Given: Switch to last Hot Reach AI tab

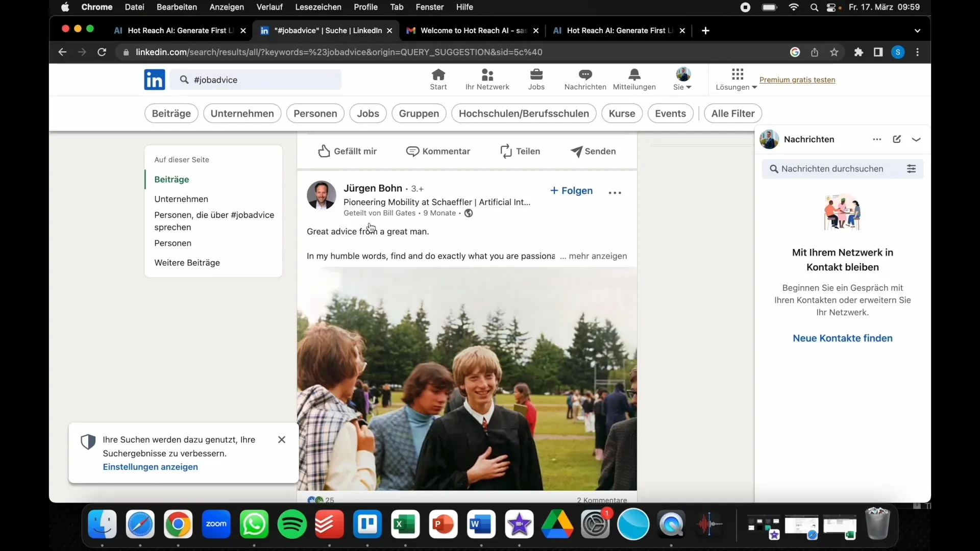Looking at the screenshot, I should click(619, 31).
